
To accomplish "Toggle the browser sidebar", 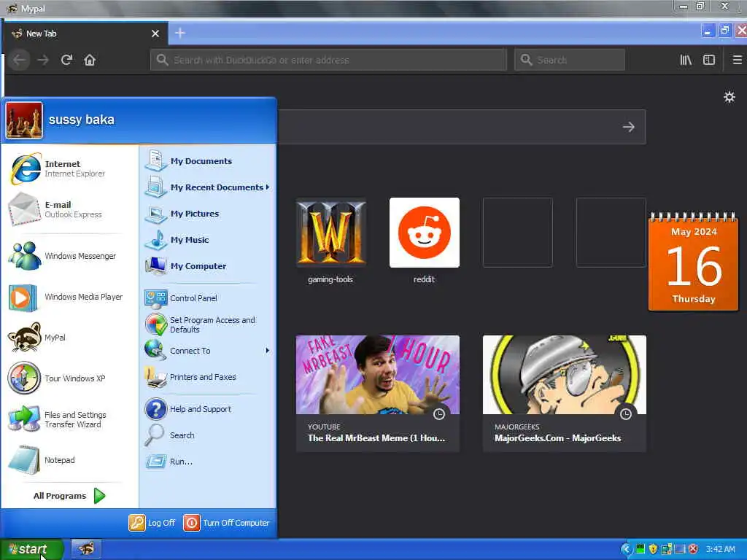I will pos(709,60).
